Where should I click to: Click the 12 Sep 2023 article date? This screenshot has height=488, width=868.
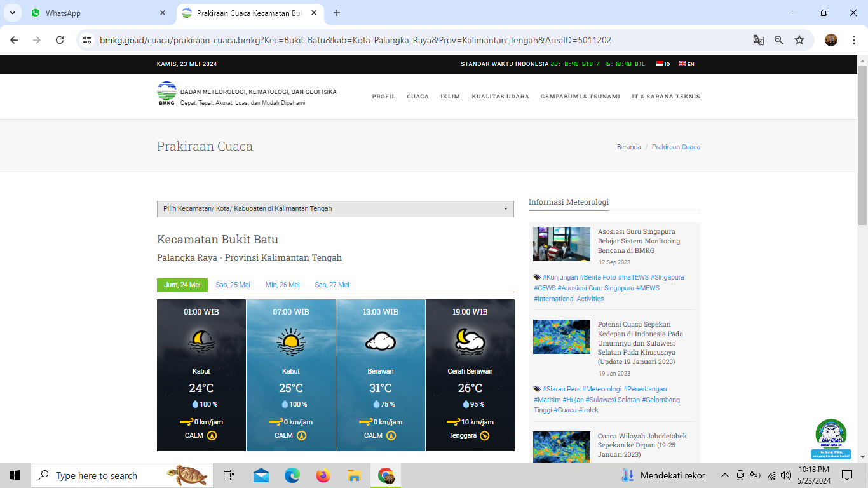click(614, 262)
